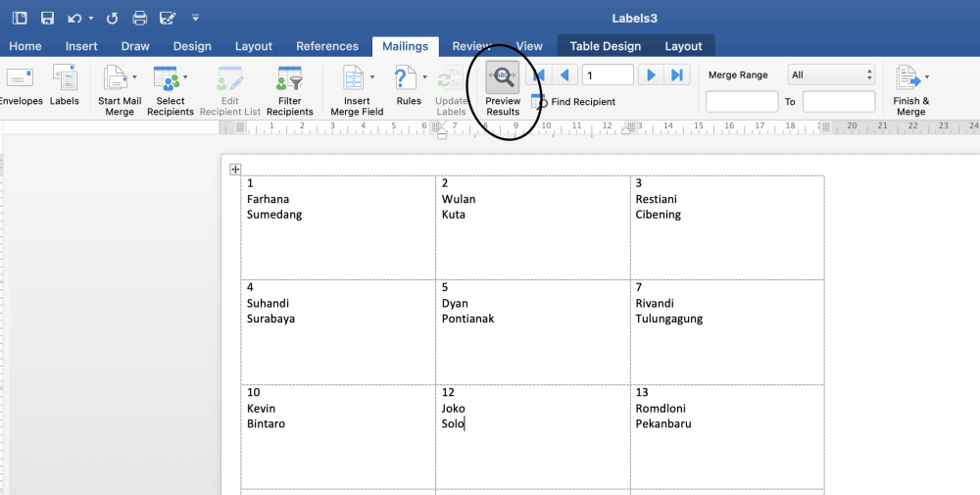The width and height of the screenshot is (980, 495).
Task: Click the table move handle icon
Action: (x=235, y=170)
